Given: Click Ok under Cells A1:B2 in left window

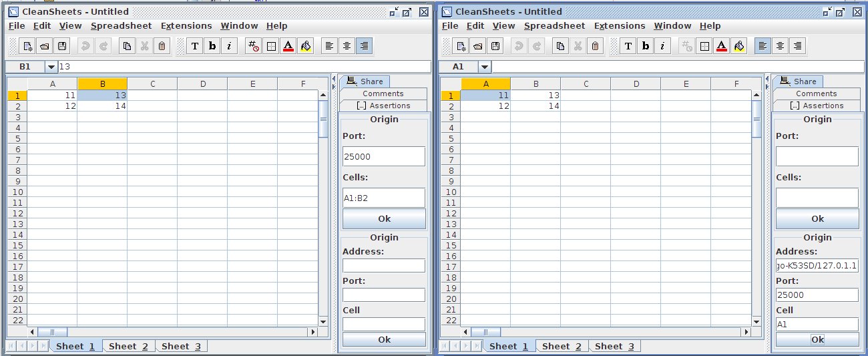Looking at the screenshot, I should pos(384,218).
